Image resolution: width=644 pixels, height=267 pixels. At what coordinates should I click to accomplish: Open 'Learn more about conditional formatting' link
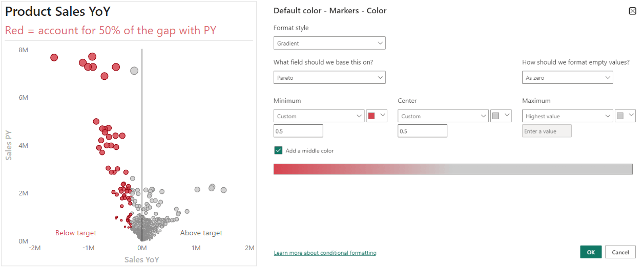click(x=325, y=253)
